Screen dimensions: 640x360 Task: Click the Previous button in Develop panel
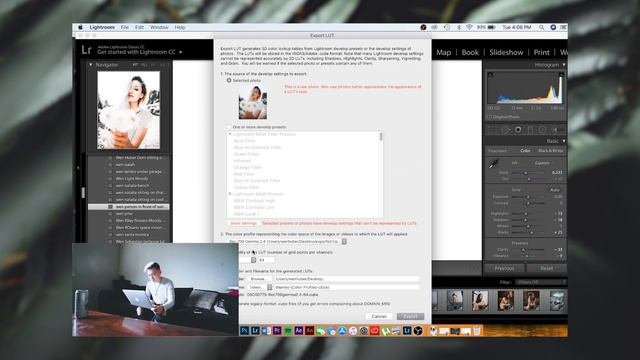504,268
